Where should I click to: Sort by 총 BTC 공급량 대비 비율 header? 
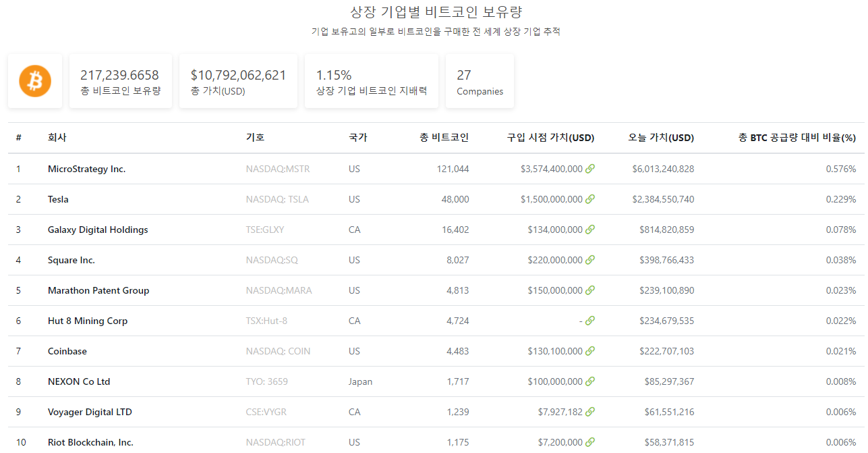(797, 138)
